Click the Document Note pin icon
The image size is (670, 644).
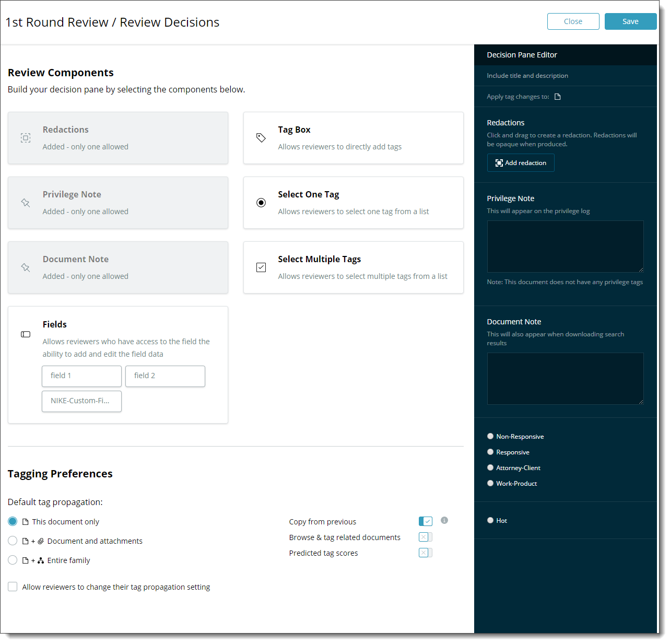pyautogui.click(x=26, y=267)
